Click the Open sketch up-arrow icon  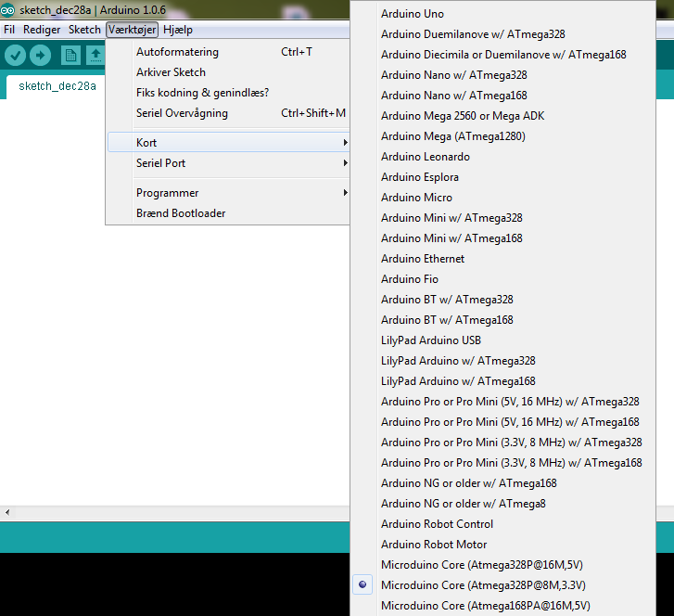[95, 55]
